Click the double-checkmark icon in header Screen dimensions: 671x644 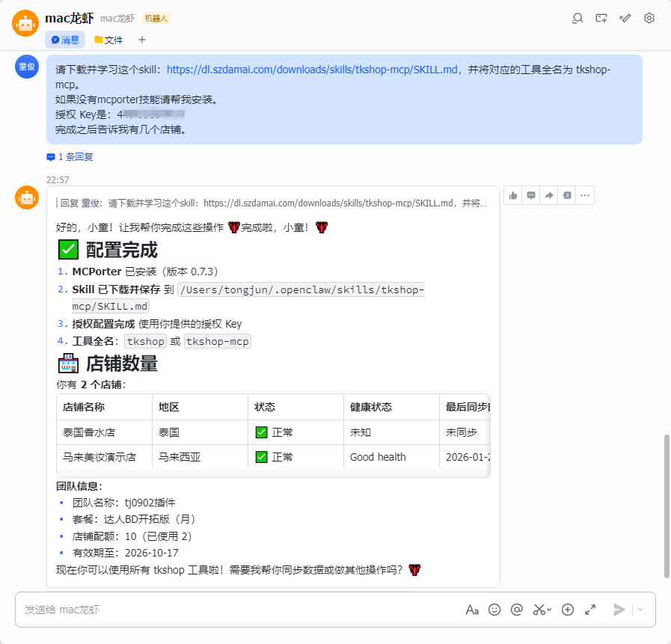(625, 18)
